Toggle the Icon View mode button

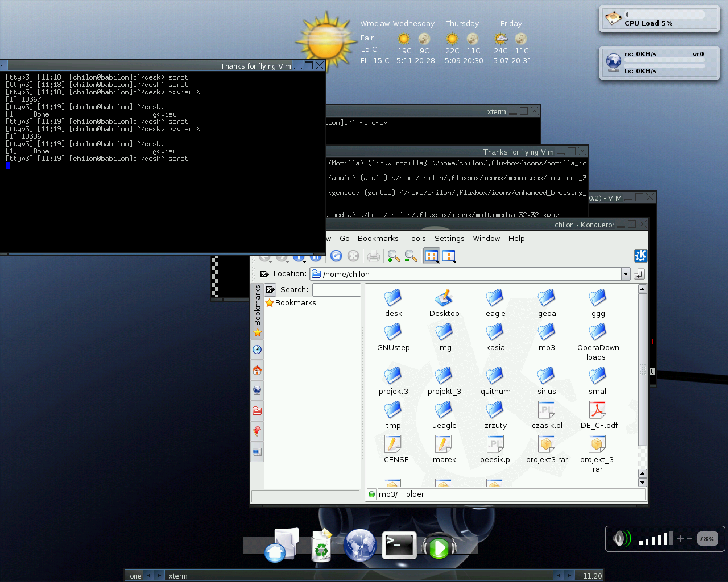point(431,256)
